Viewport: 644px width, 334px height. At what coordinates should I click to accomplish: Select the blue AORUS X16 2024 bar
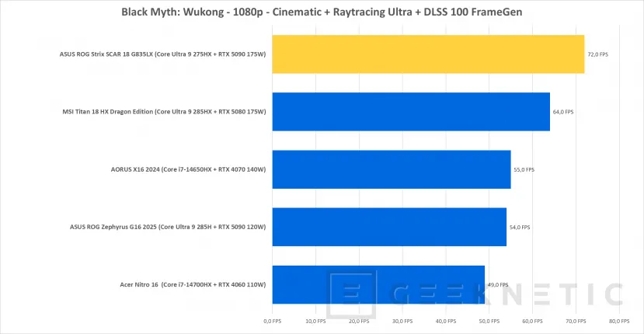coord(392,169)
